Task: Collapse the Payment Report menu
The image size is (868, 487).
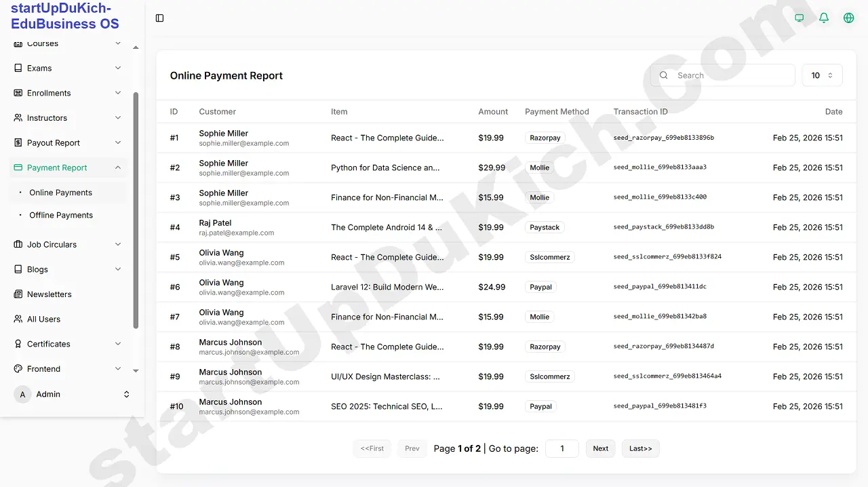Action: click(118, 168)
